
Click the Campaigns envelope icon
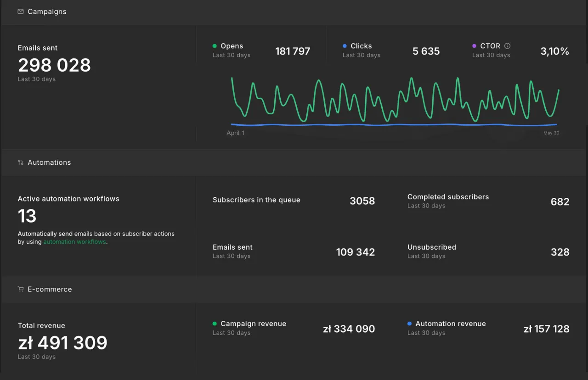click(x=21, y=11)
